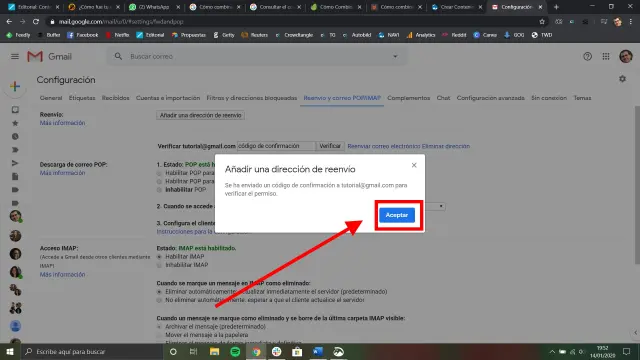Click the compose plus button

15,86
